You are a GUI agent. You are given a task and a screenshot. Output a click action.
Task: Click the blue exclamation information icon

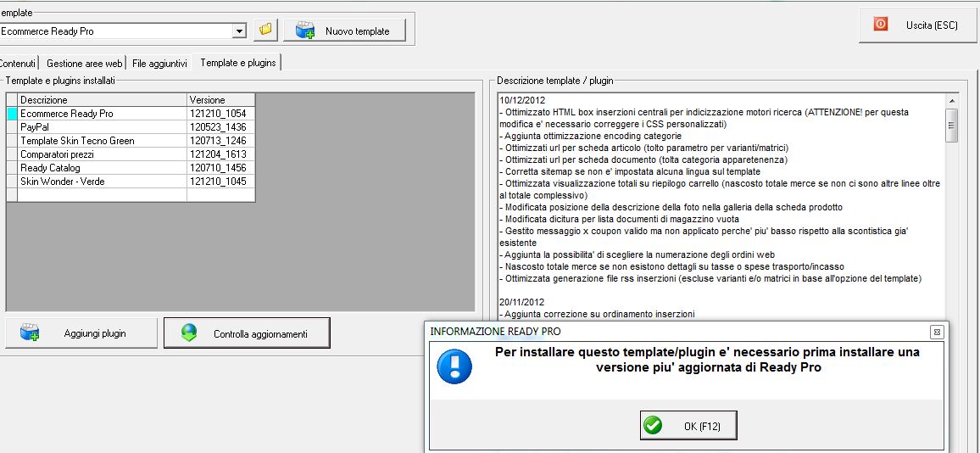pos(454,366)
